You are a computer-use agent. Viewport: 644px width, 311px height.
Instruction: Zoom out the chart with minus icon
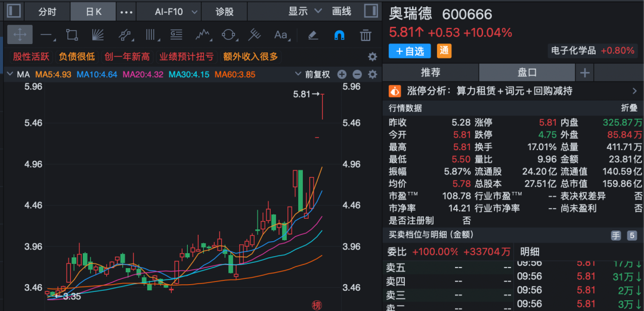[x=357, y=74]
